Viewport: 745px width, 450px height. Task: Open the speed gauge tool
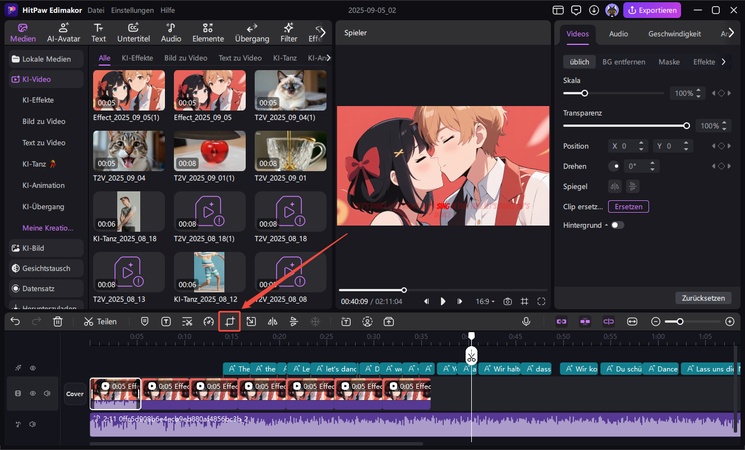click(209, 322)
